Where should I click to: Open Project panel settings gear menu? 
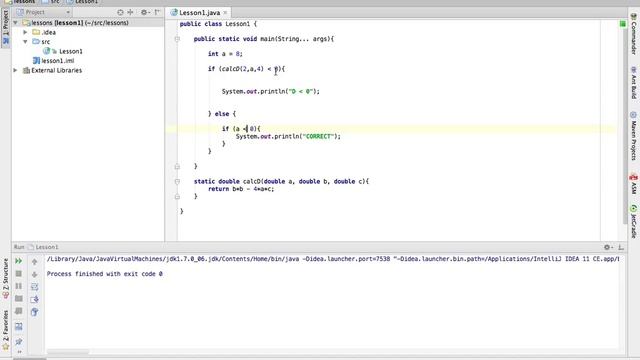tap(144, 12)
